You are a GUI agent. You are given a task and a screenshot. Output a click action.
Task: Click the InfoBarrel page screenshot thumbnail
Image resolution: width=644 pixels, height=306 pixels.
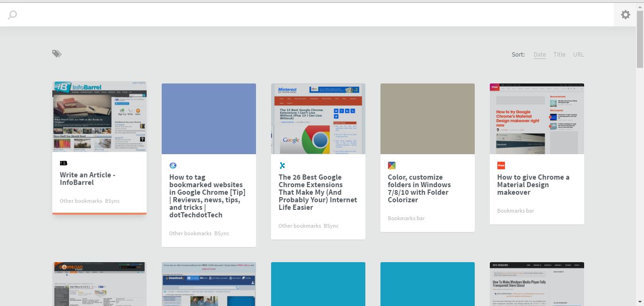pyautogui.click(x=99, y=116)
